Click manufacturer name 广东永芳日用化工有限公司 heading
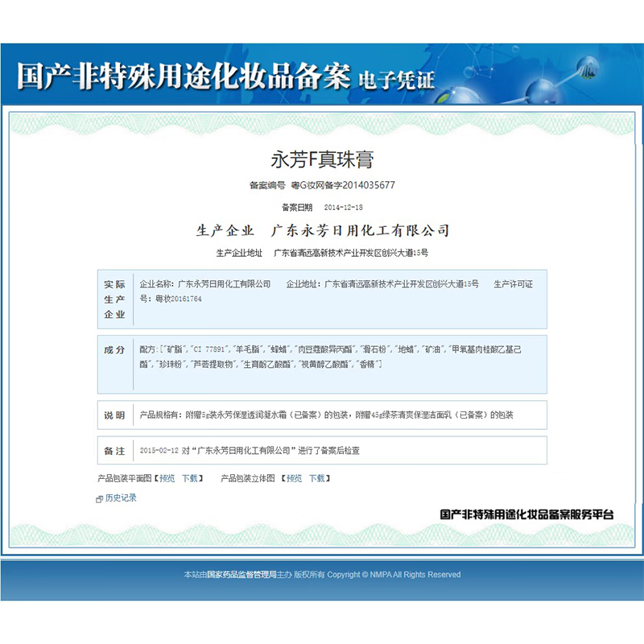Viewport: 644px width, 644px height. (360, 230)
